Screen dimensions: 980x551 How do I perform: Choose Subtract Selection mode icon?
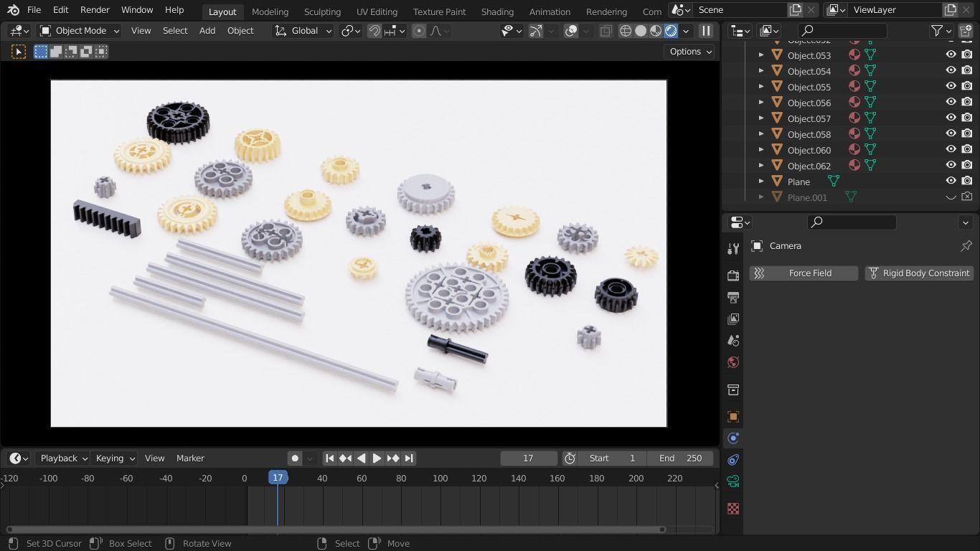pyautogui.click(x=71, y=52)
